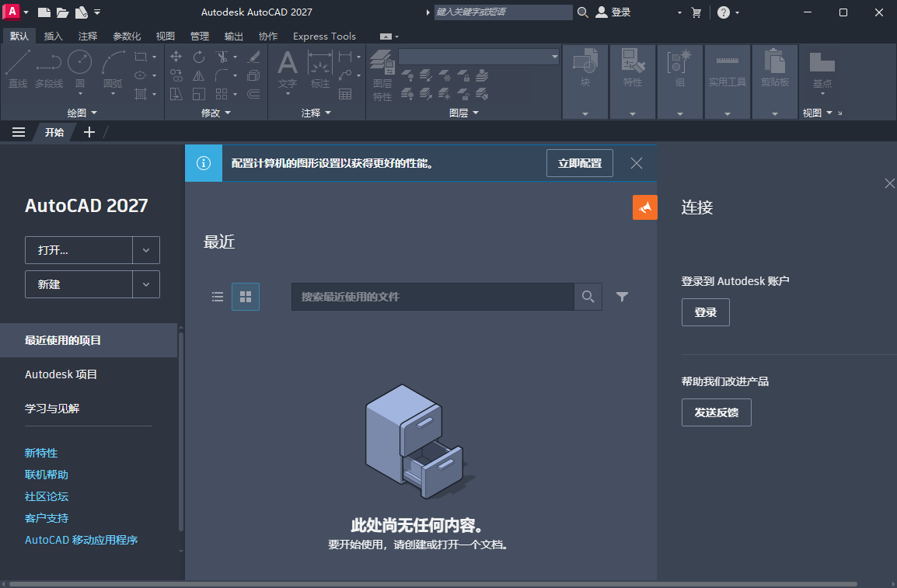
Task: Click the 立即配置 button in the notification banner
Action: pyautogui.click(x=579, y=163)
